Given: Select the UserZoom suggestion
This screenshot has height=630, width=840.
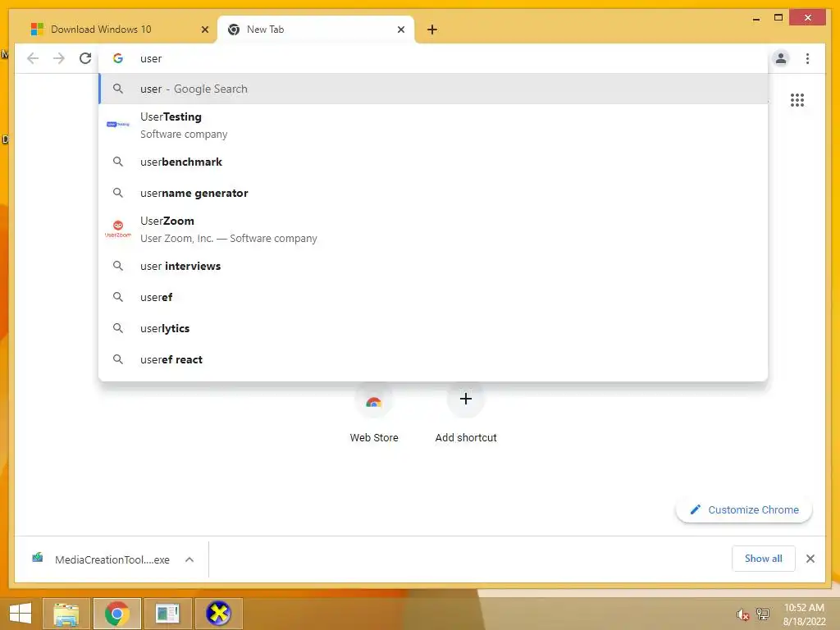Looking at the screenshot, I should click(x=433, y=230).
